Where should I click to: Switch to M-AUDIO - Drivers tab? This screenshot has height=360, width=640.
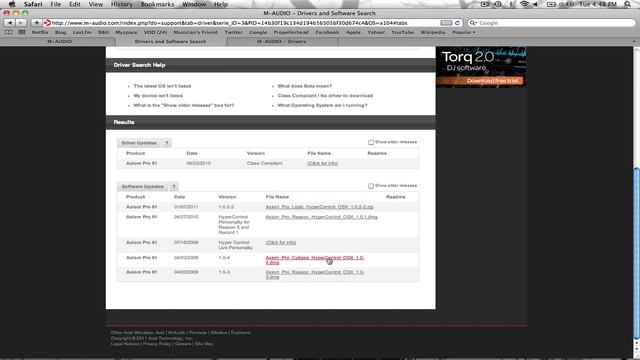(282, 41)
